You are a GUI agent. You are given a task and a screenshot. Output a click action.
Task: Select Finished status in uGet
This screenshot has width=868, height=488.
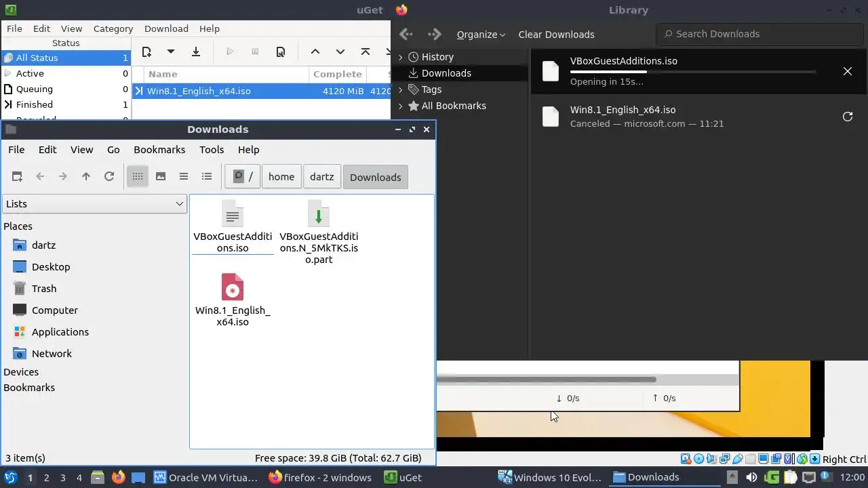[x=65, y=104]
